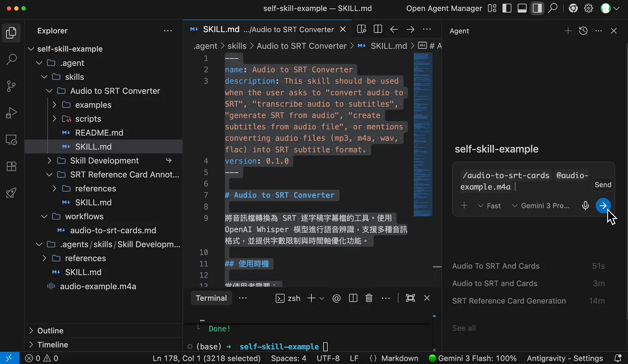
Task: Start a new Agent conversation with plus icon
Action: click(568, 31)
